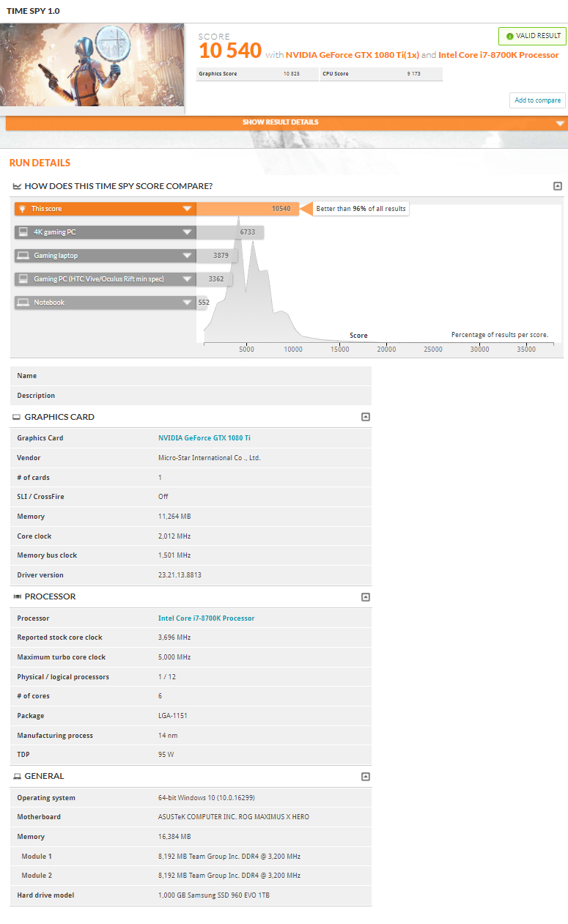Click the Gaming PC Vive/Oculus icon
This screenshot has width=568, height=924.
[23, 279]
